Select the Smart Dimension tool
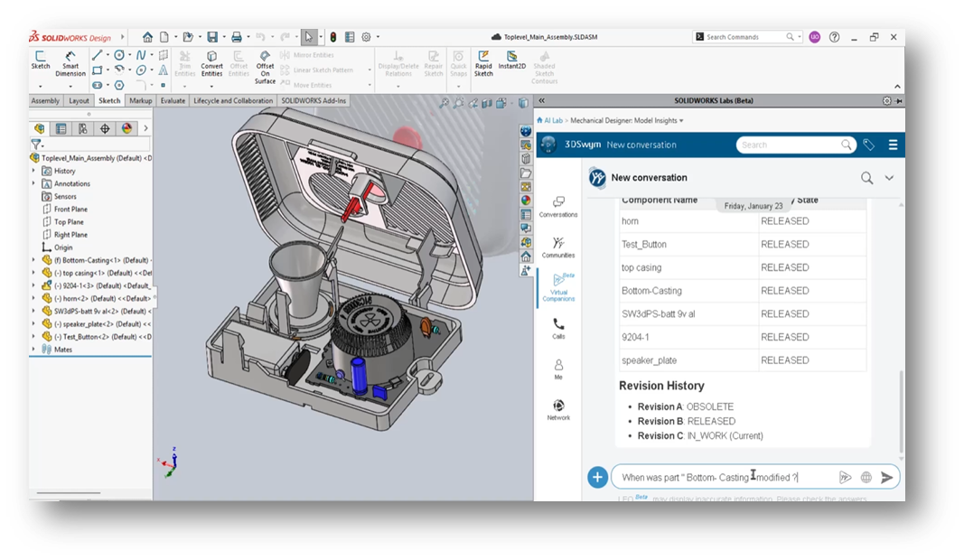The height and width of the screenshot is (560, 964). tap(70, 64)
